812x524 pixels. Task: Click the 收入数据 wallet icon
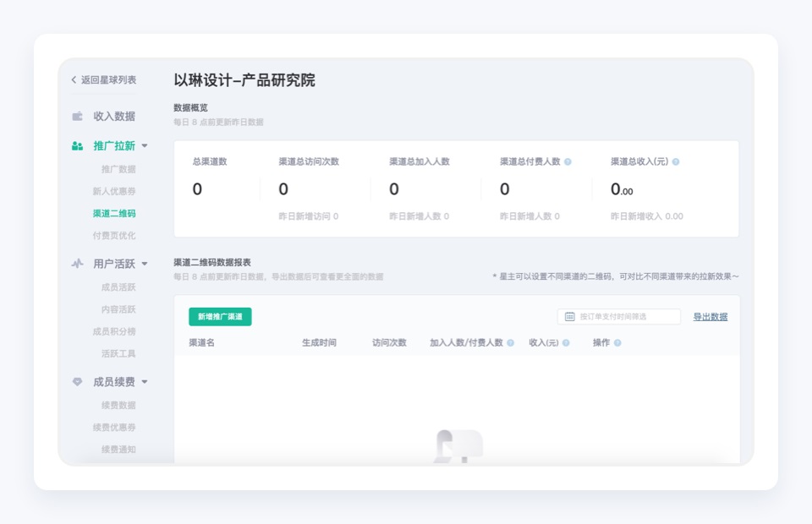(77, 116)
